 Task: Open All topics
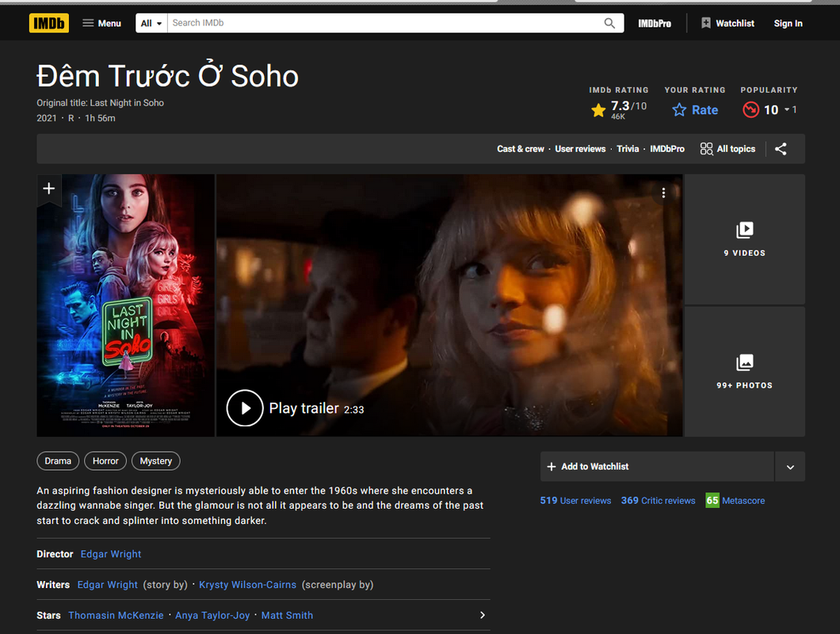727,149
